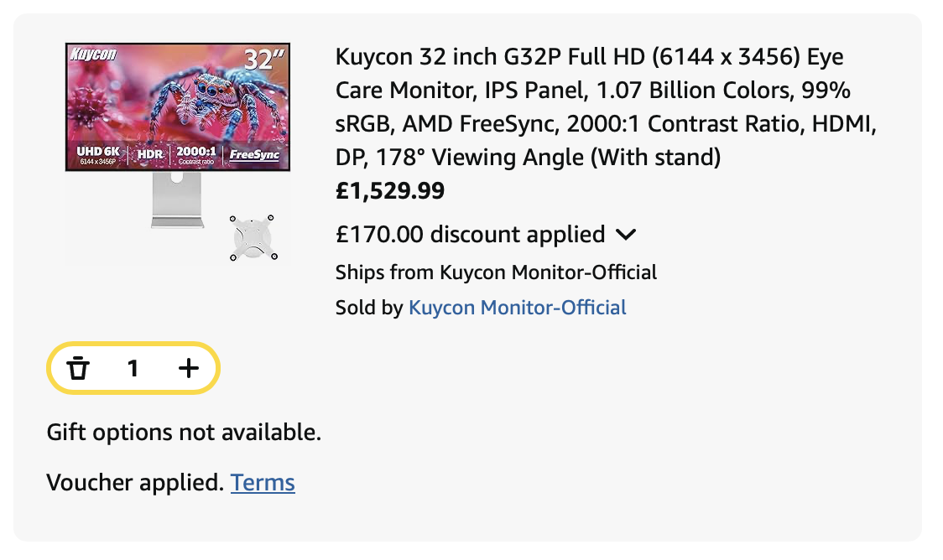
Task: Click the silver monitor stand in image
Action: 177,202
